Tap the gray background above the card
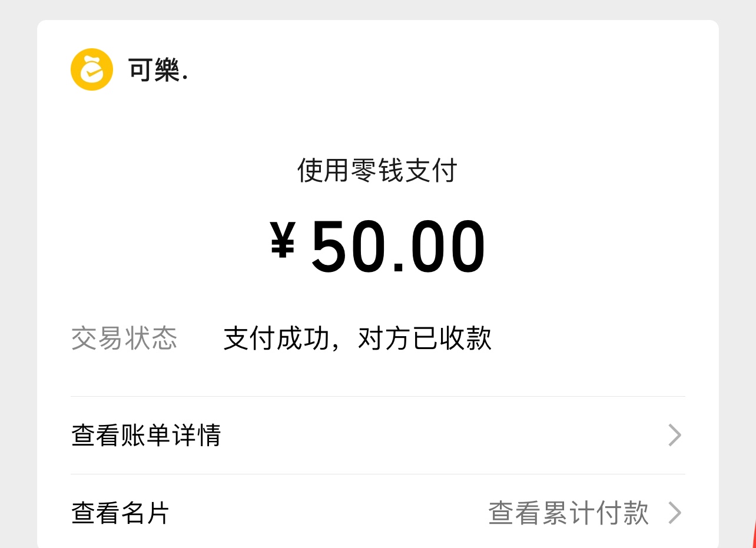The width and height of the screenshot is (756, 548). tap(377, 9)
